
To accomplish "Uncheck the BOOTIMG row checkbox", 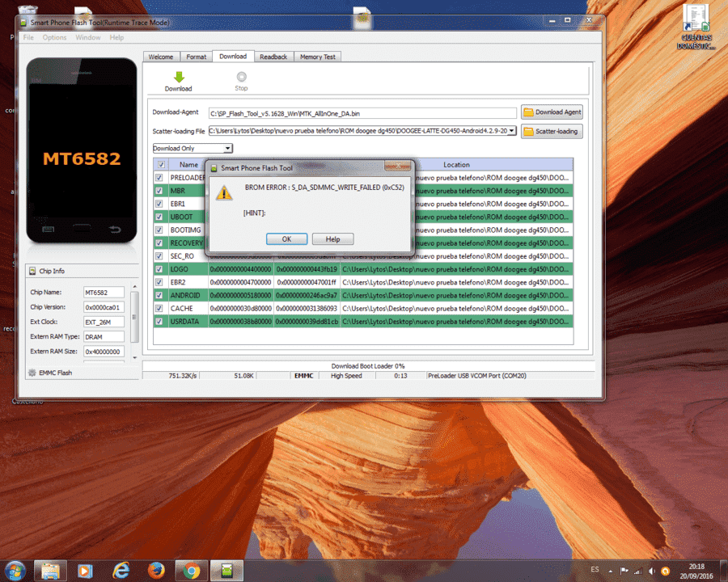I will tap(159, 230).
